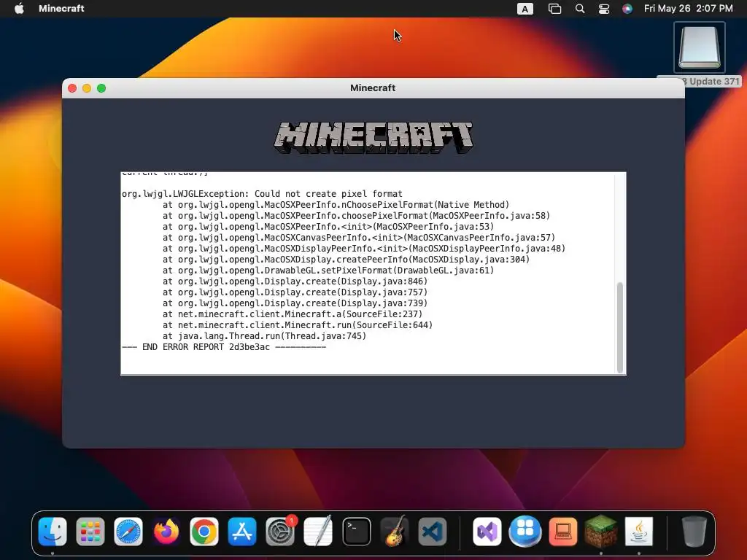Open the Apple menu

click(x=19, y=8)
